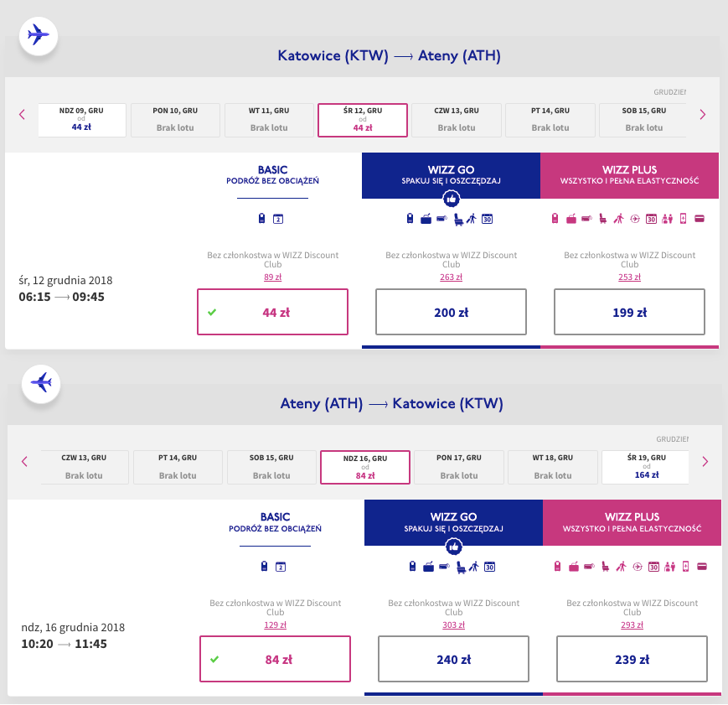Open the 263 zł non-member price link

(451, 277)
